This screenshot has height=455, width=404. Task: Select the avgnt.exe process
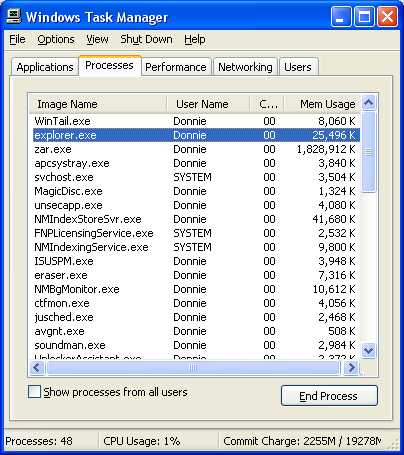[x=196, y=331]
